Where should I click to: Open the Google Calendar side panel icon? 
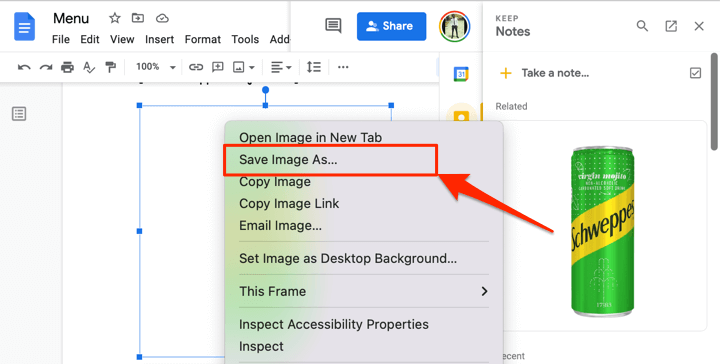point(461,74)
